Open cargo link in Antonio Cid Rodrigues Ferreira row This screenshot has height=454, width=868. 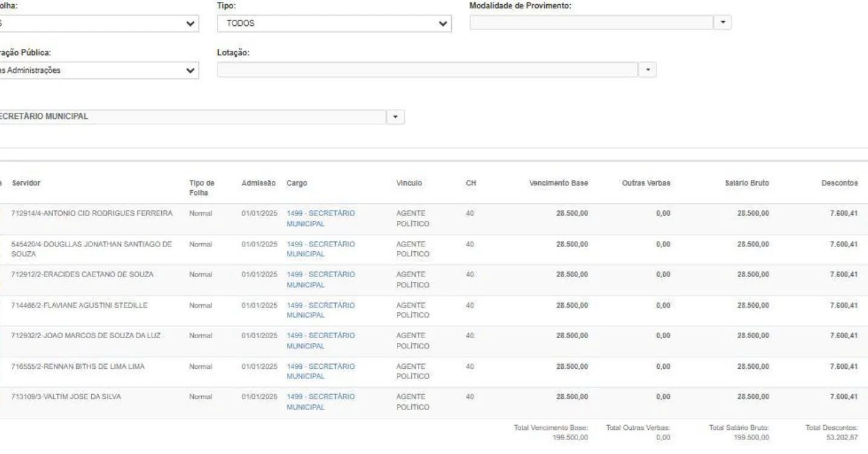click(320, 219)
